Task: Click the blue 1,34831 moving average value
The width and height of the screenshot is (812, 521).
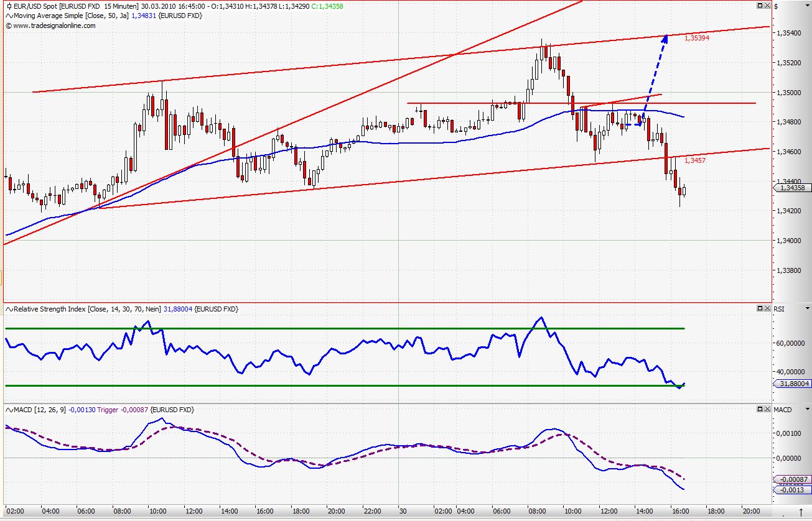Action: point(144,16)
